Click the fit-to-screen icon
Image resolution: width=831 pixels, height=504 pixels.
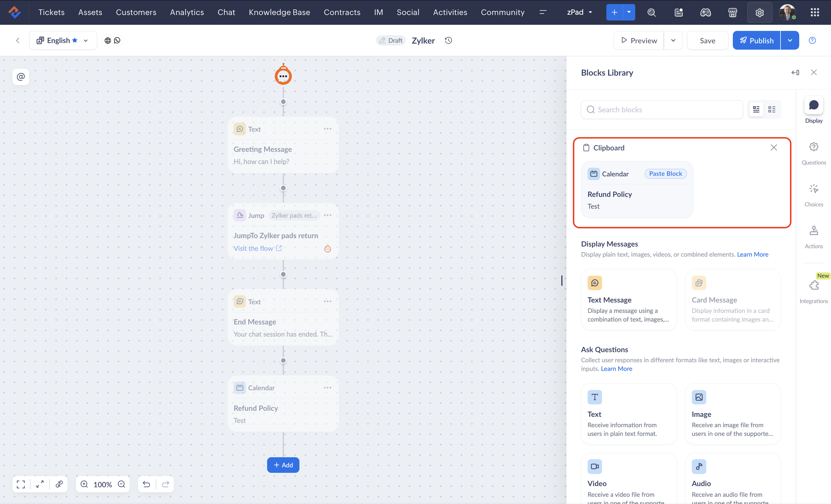tap(21, 484)
